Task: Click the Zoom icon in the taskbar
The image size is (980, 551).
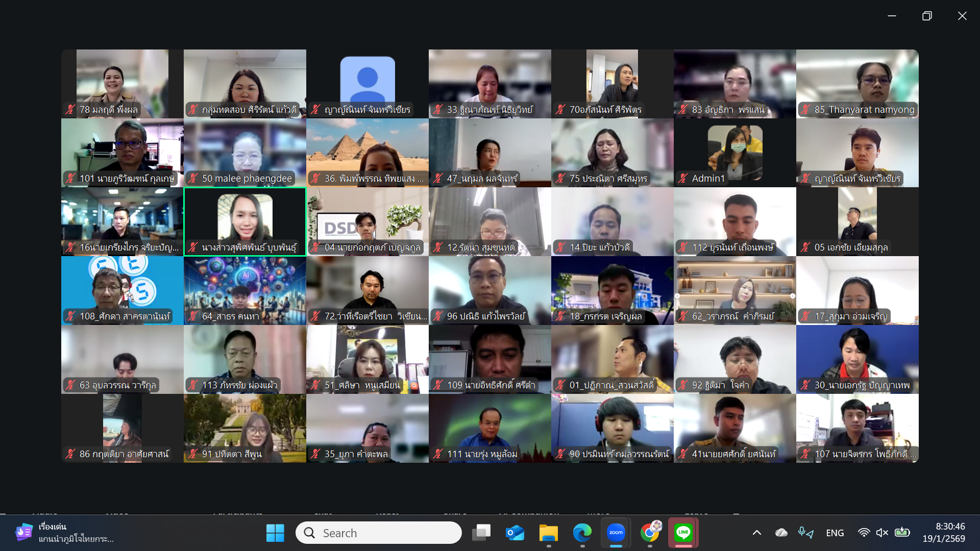Action: click(616, 533)
